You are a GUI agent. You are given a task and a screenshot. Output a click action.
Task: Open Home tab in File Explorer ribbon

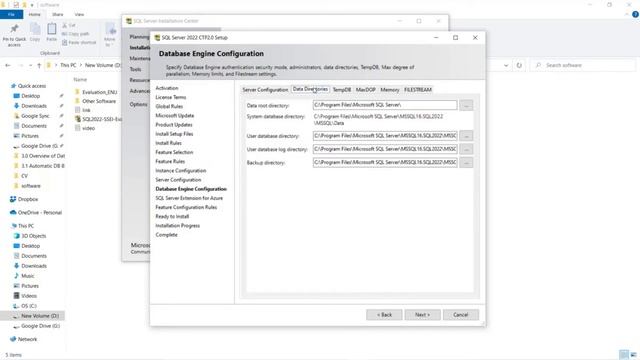(x=34, y=14)
